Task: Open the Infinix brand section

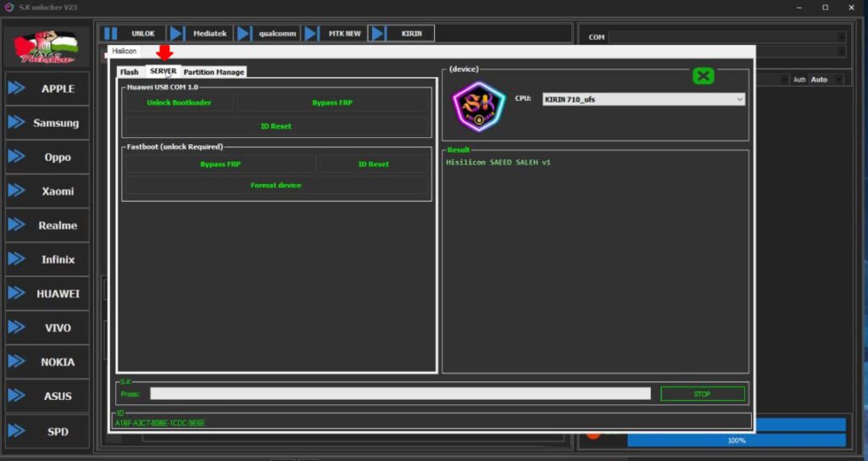Action: 47,259
